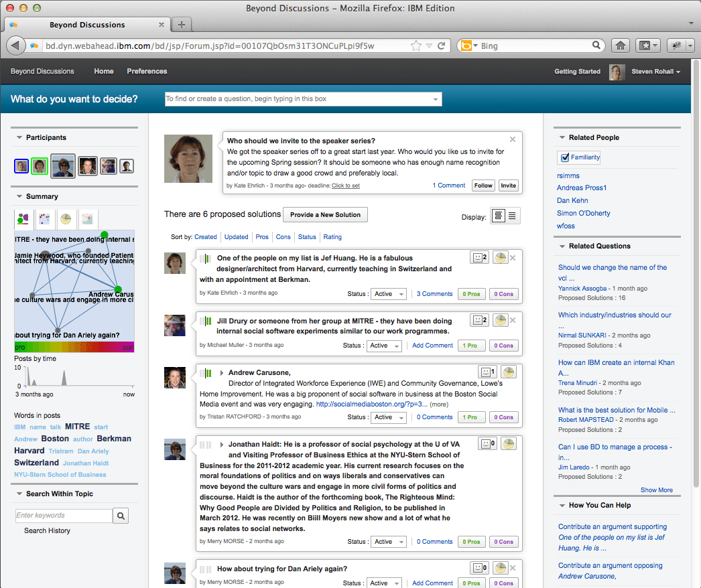Open Status dropdown on Jill Drury solution
Image resolution: width=701 pixels, height=588 pixels.
(383, 346)
